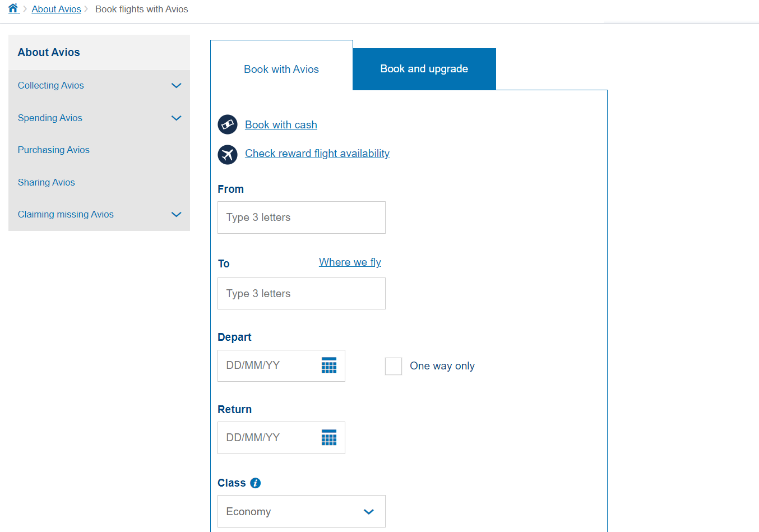Expand the Collecting Avios submenu chevron
This screenshot has height=532, width=759.
click(x=177, y=86)
